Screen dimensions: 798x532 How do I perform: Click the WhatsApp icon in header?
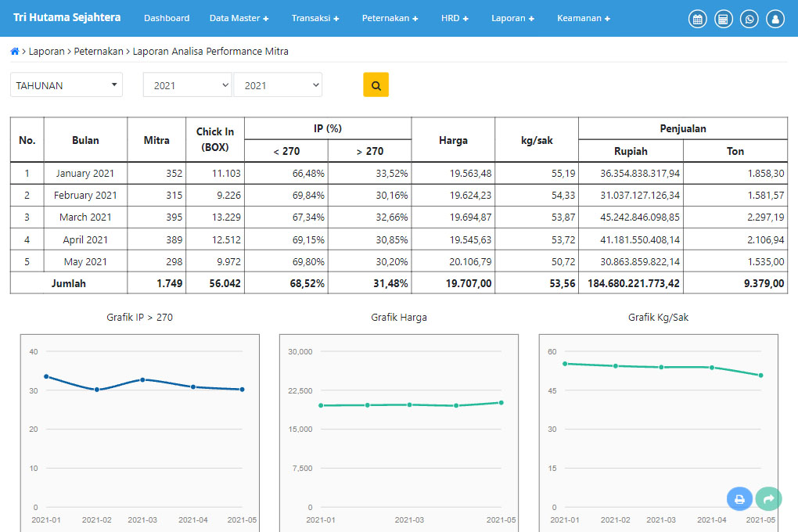(749, 20)
